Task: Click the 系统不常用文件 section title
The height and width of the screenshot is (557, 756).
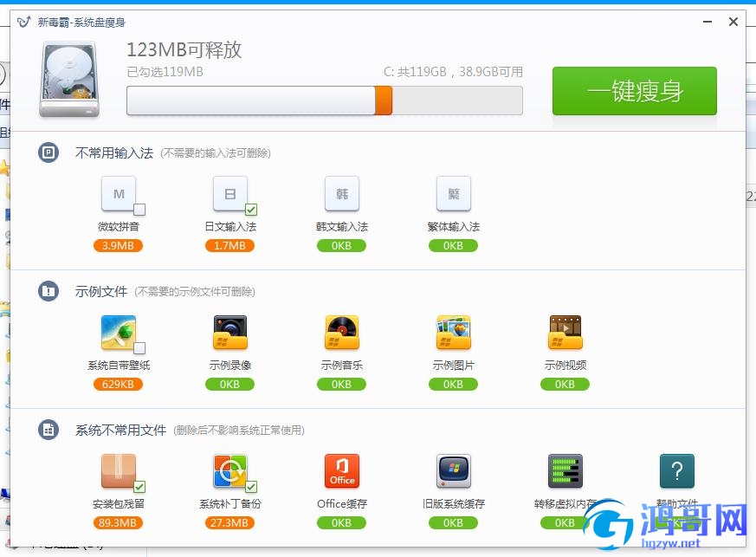Action: click(120, 430)
